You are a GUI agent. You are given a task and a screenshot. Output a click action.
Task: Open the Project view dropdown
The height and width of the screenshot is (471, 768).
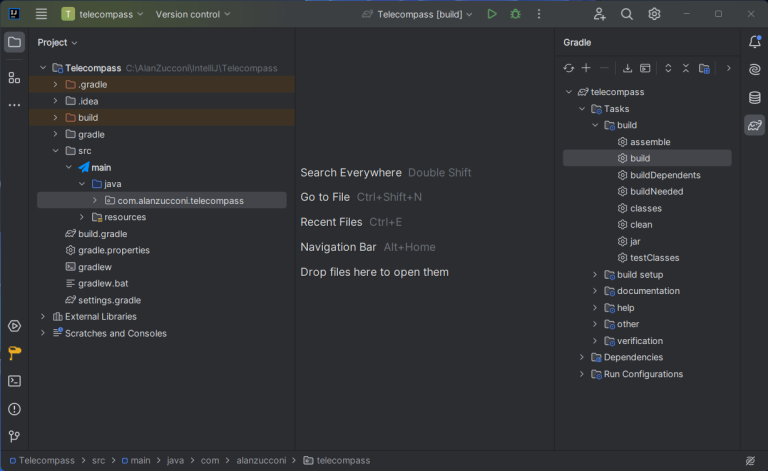pyautogui.click(x=57, y=43)
